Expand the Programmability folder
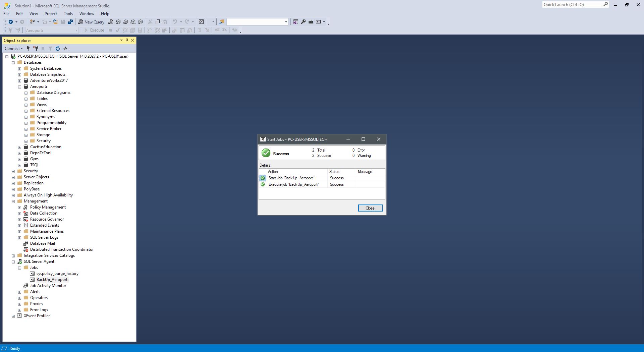This screenshot has height=352, width=644. pos(26,123)
